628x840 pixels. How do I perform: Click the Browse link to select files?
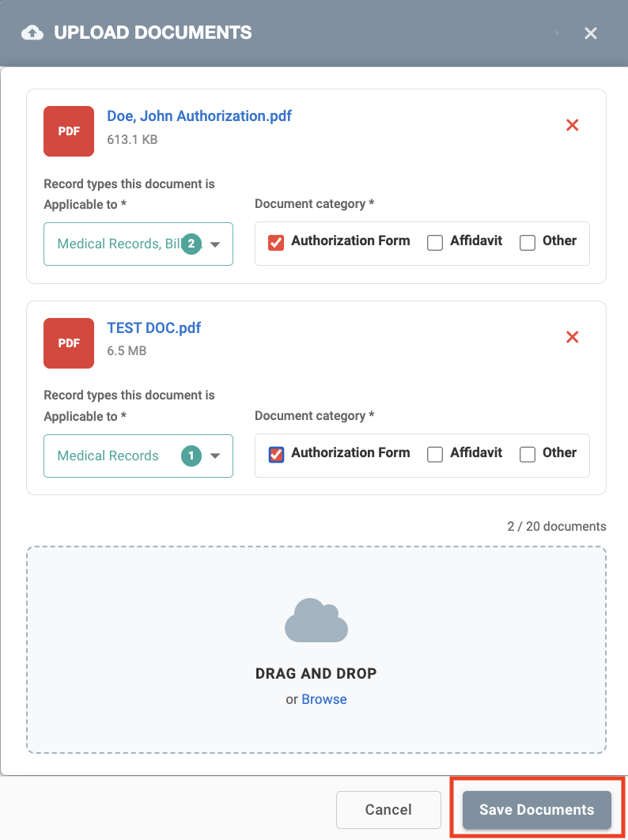(324, 699)
